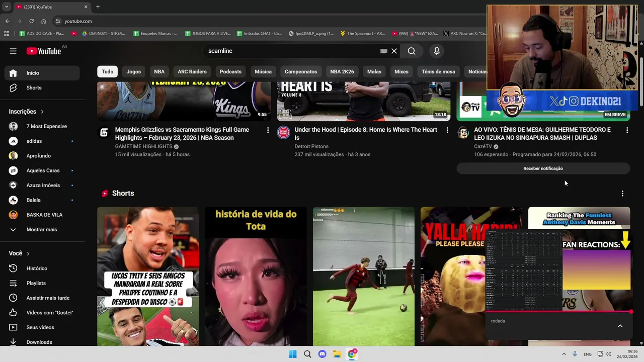Open Aprofundo channel subscription

click(x=42, y=156)
